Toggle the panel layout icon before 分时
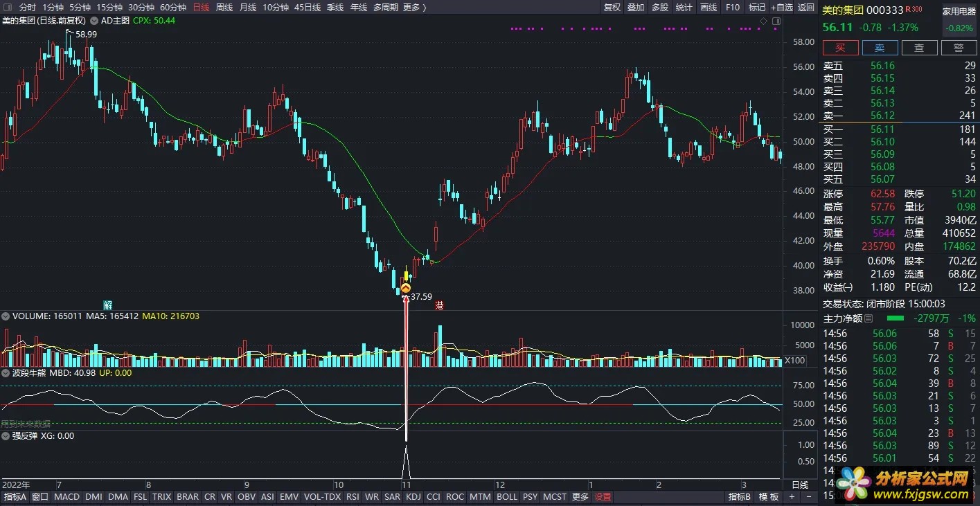 pos(7,7)
